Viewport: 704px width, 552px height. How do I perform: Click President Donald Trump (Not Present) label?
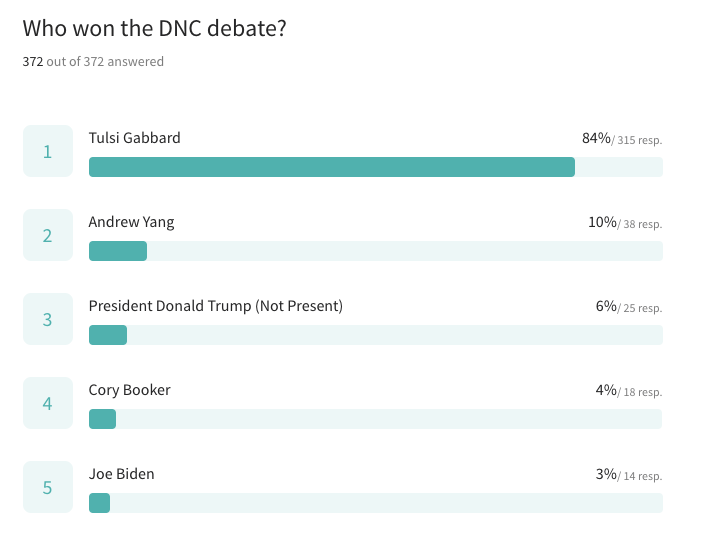pyautogui.click(x=216, y=306)
